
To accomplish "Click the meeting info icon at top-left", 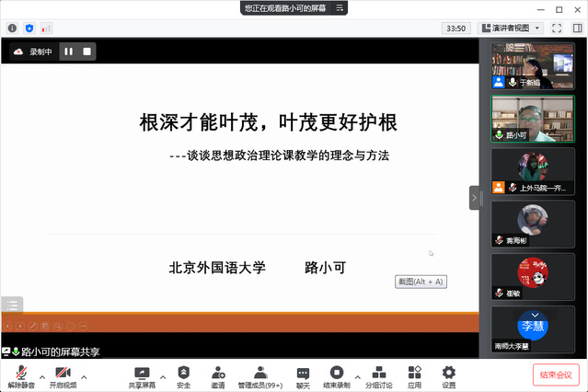I will point(12,29).
